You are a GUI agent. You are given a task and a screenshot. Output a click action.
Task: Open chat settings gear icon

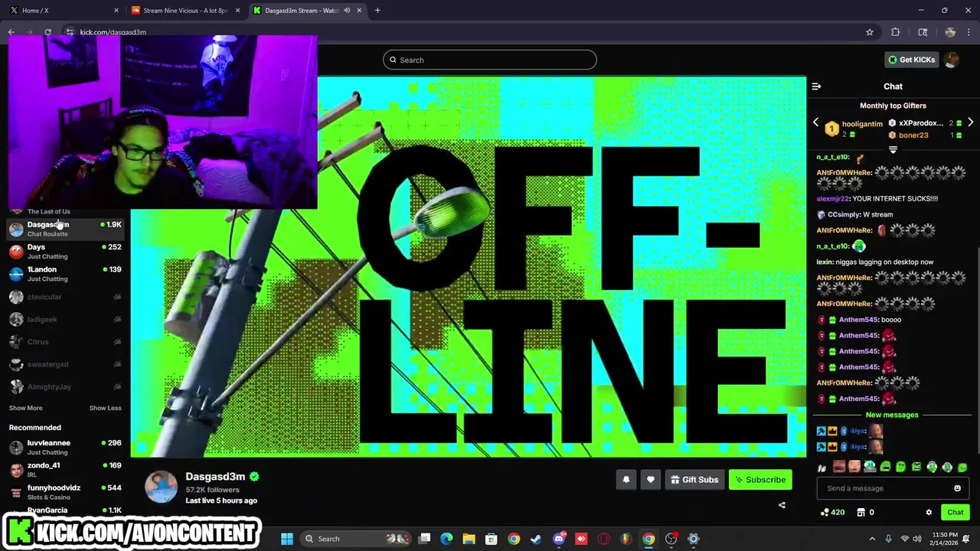[929, 513]
